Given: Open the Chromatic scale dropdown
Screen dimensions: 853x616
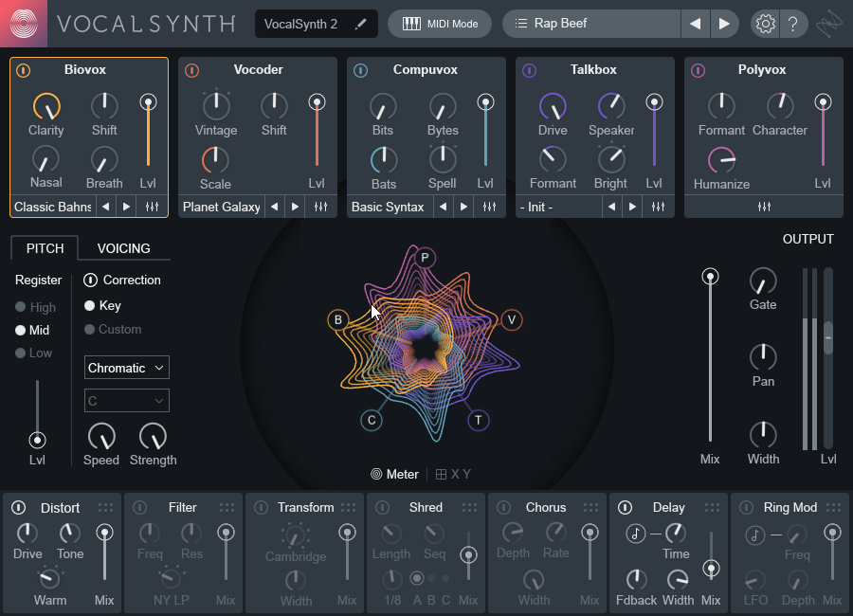Looking at the screenshot, I should coord(127,368).
